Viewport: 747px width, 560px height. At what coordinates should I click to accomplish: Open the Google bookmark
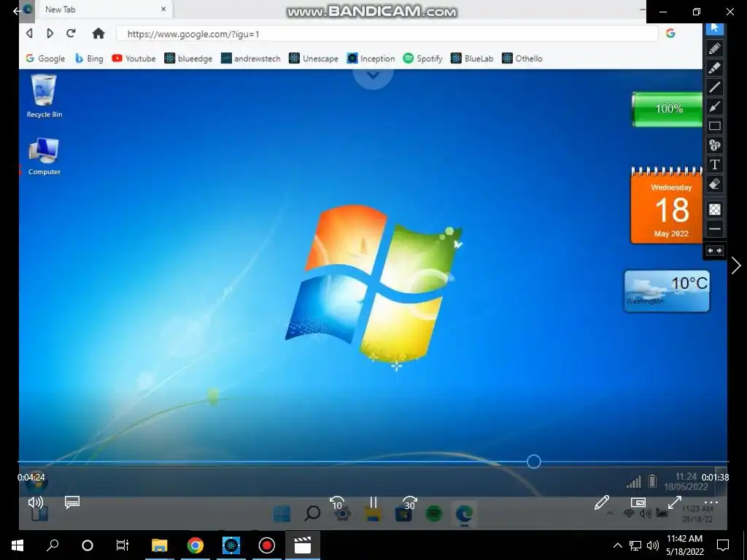tap(45, 58)
